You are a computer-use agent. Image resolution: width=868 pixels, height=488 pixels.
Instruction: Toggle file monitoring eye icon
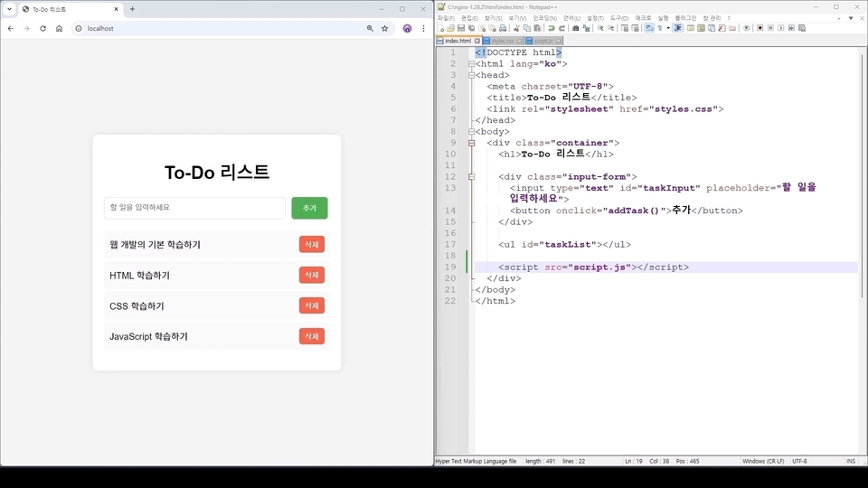[x=746, y=28]
